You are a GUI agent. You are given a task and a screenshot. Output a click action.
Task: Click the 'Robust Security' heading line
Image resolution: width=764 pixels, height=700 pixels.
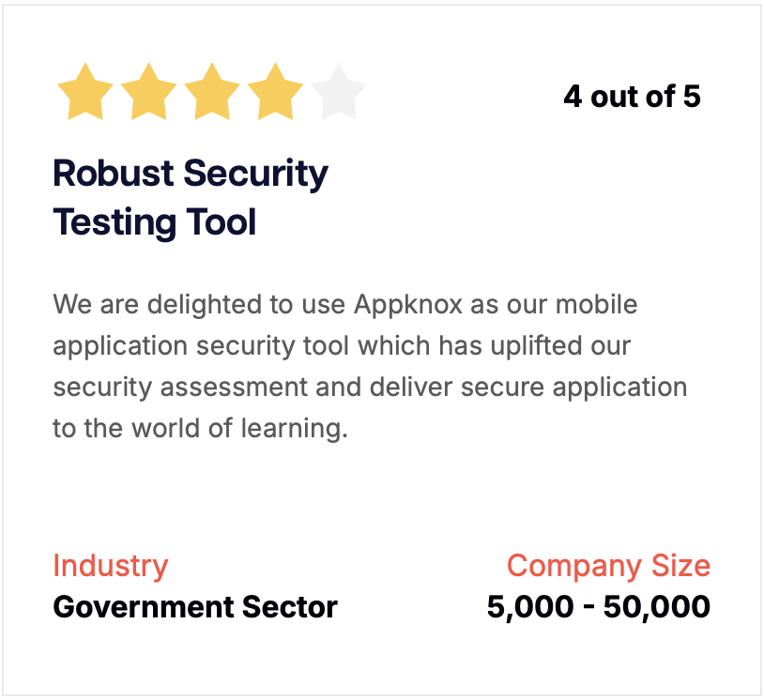[x=191, y=174]
